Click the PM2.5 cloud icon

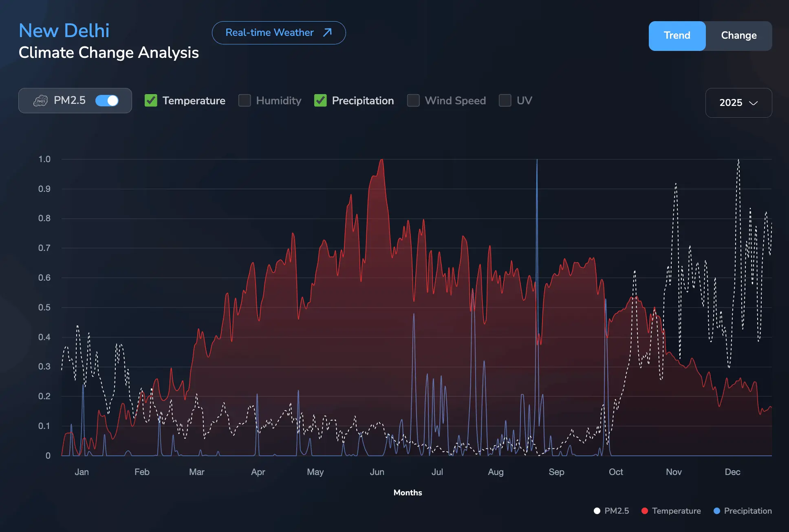point(40,101)
